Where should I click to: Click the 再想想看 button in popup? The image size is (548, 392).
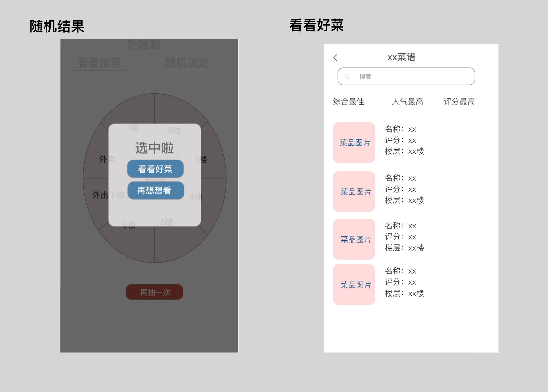pyautogui.click(x=156, y=190)
